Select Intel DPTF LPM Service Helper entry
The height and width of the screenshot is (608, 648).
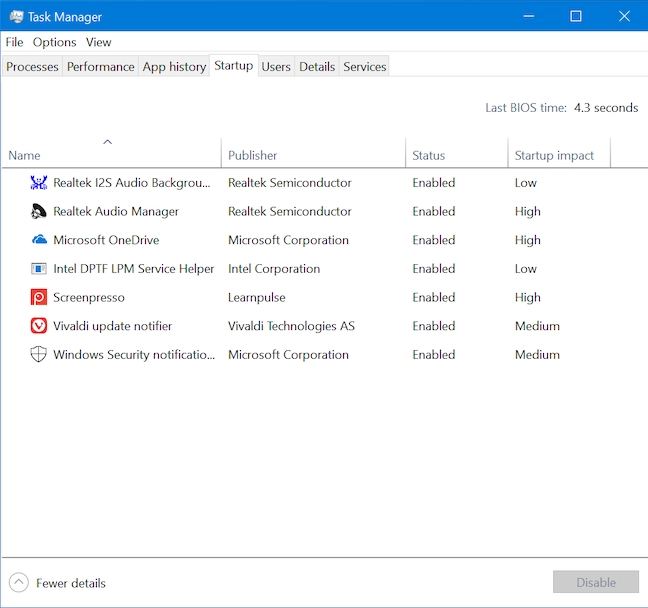coord(133,269)
